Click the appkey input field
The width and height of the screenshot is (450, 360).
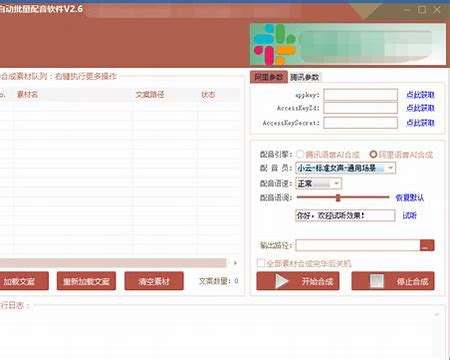pos(360,95)
